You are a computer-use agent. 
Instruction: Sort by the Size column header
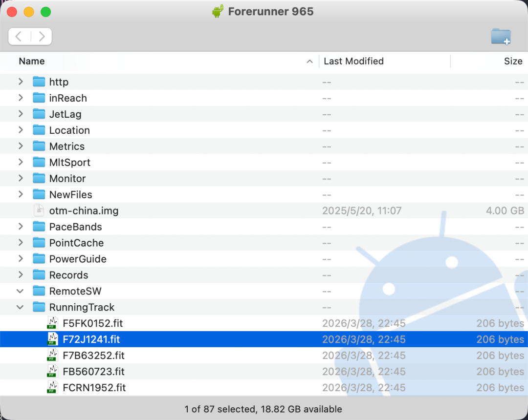tap(513, 61)
